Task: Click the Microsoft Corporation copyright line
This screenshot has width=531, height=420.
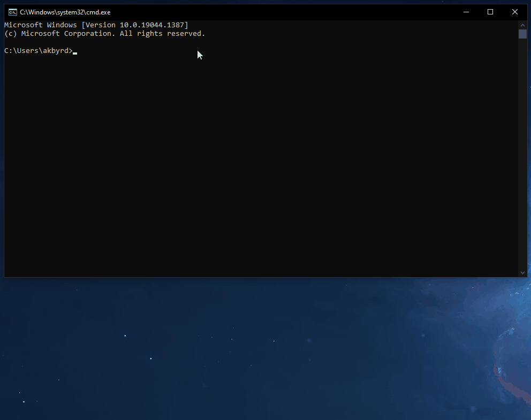Action: pos(104,34)
